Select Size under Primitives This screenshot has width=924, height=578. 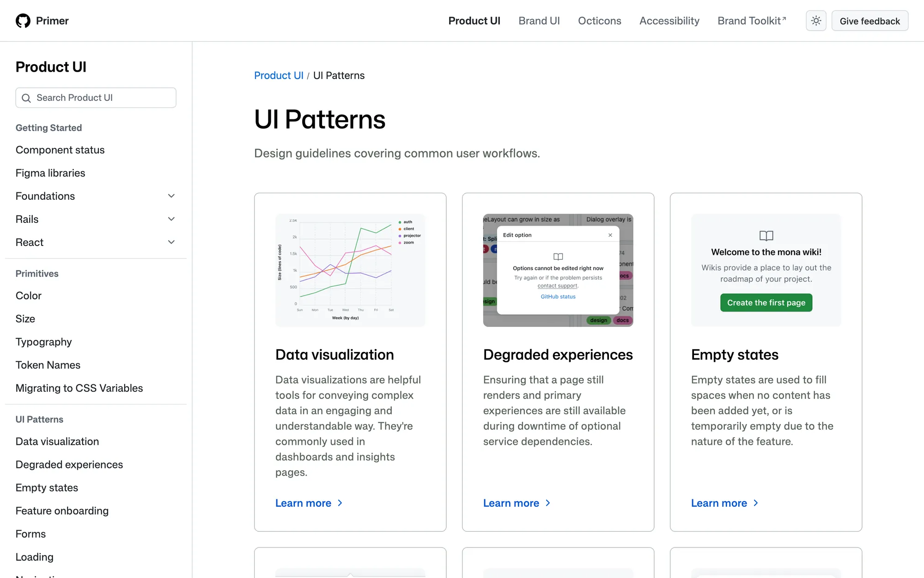click(25, 319)
